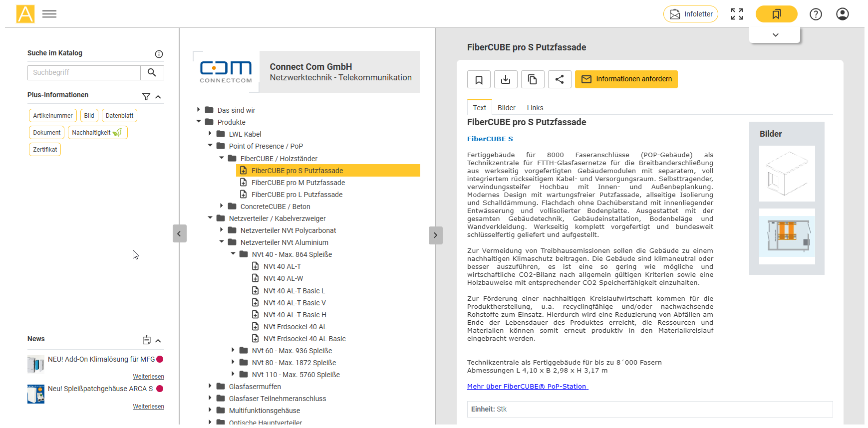The width and height of the screenshot is (868, 428).
Task: Click the catalog search magnifier icon
Action: pos(152,72)
